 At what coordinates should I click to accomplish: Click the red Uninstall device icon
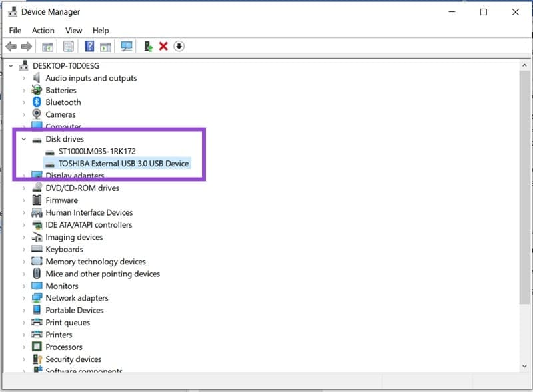click(x=165, y=46)
